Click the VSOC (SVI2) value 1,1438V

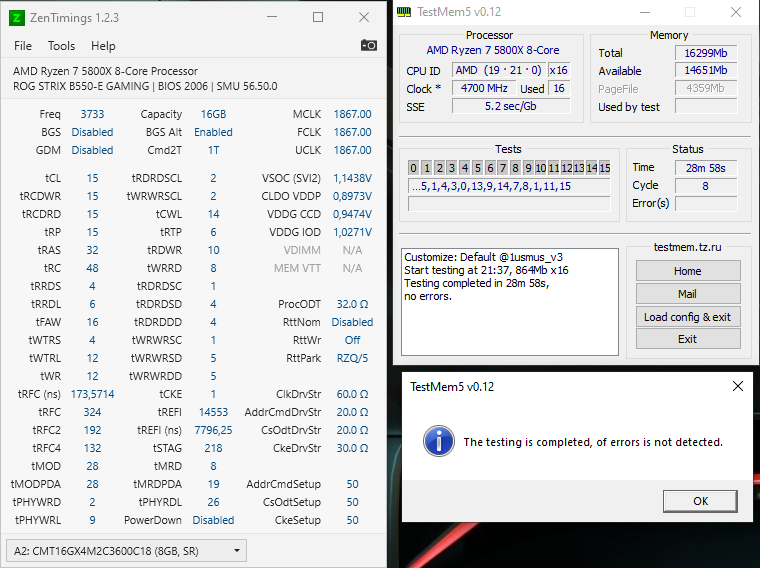(352, 178)
